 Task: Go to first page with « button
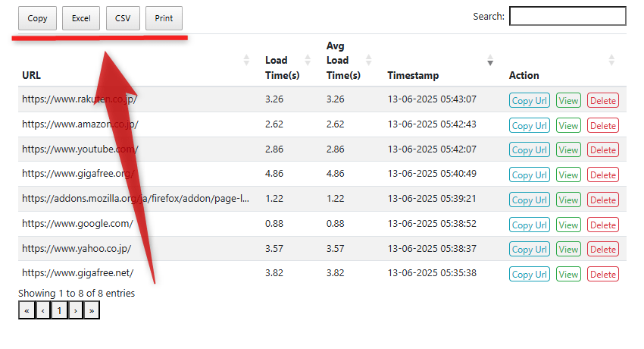click(x=27, y=310)
